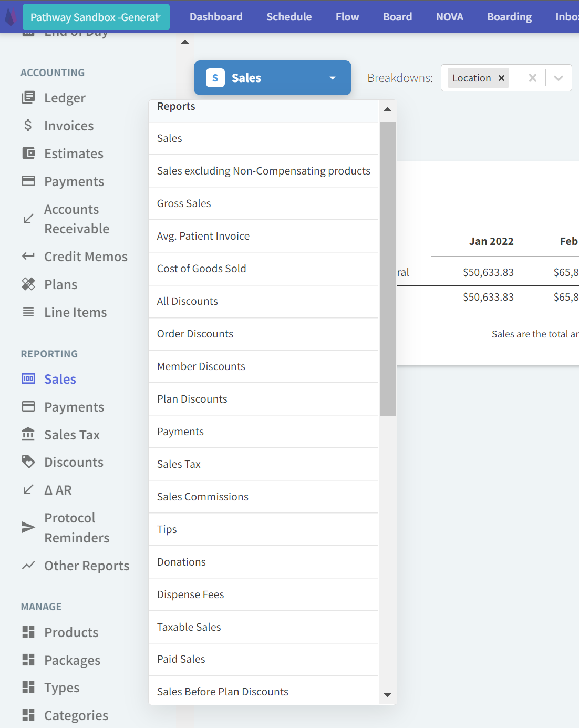Click the Products grid icon
Viewport: 579px width, 728px height.
pyautogui.click(x=28, y=632)
